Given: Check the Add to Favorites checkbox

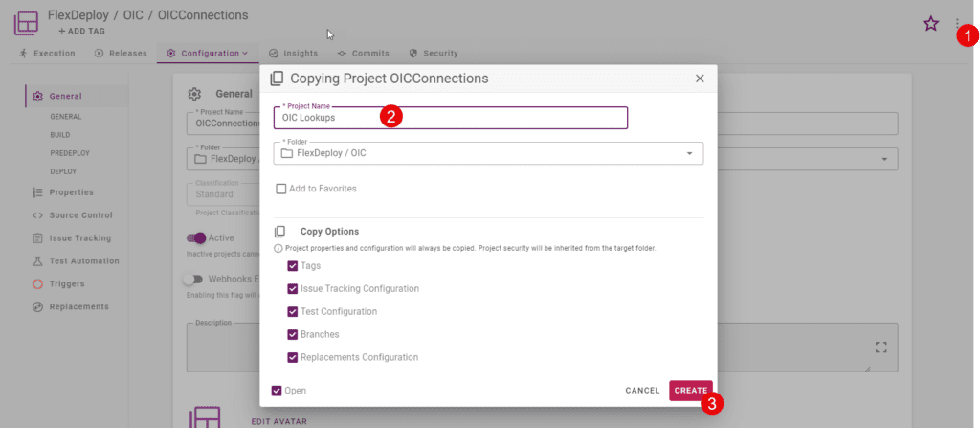Looking at the screenshot, I should coord(281,189).
